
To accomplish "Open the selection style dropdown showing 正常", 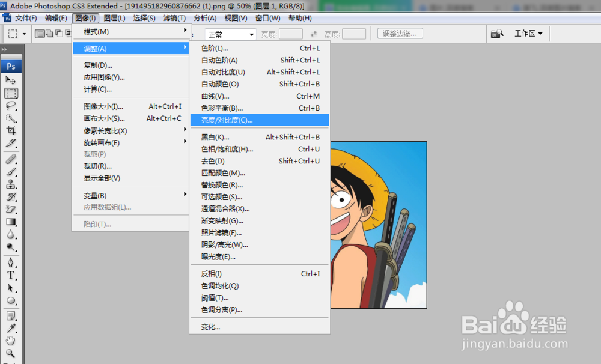I will [x=230, y=34].
